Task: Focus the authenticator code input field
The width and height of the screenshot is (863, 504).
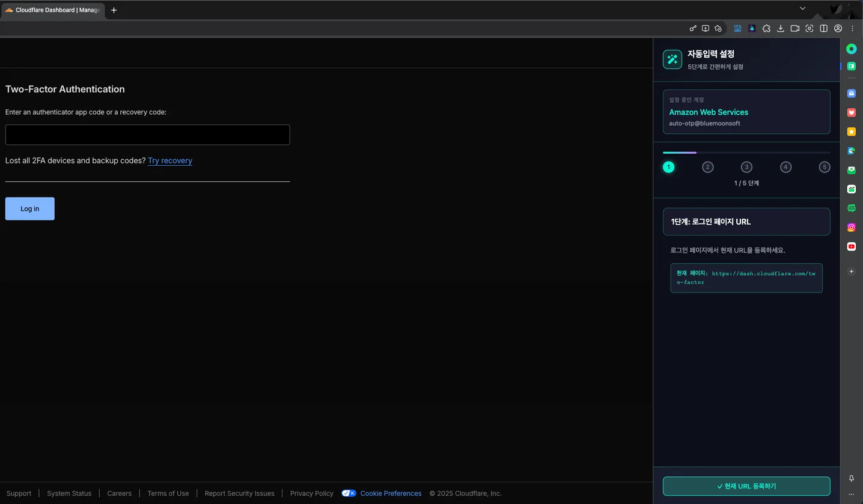Action: (147, 135)
